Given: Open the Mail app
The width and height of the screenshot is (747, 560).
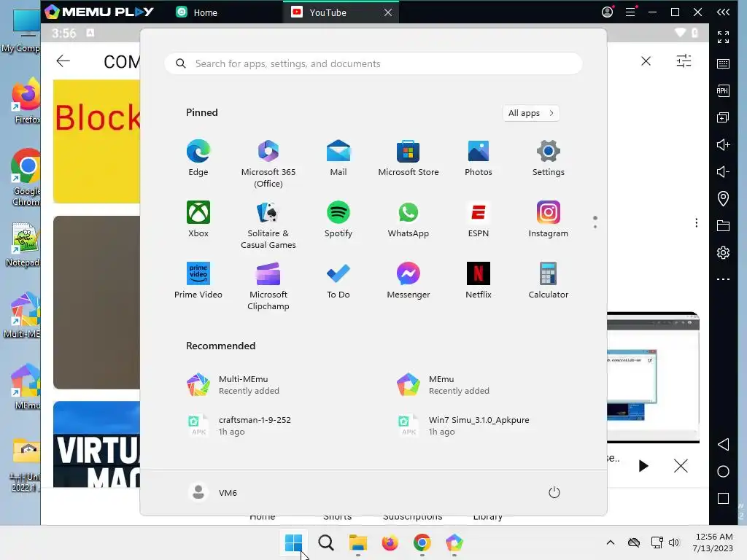Looking at the screenshot, I should coord(338,158).
